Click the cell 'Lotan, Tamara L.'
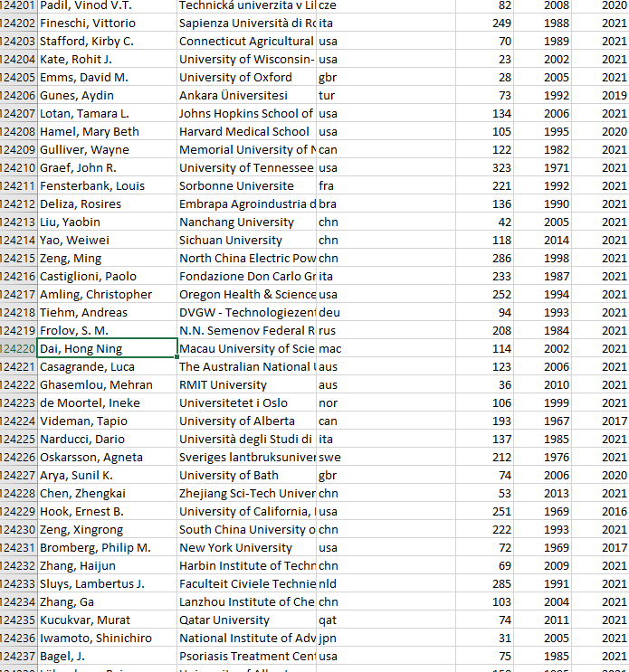The height and width of the screenshot is (672, 629). 107,114
